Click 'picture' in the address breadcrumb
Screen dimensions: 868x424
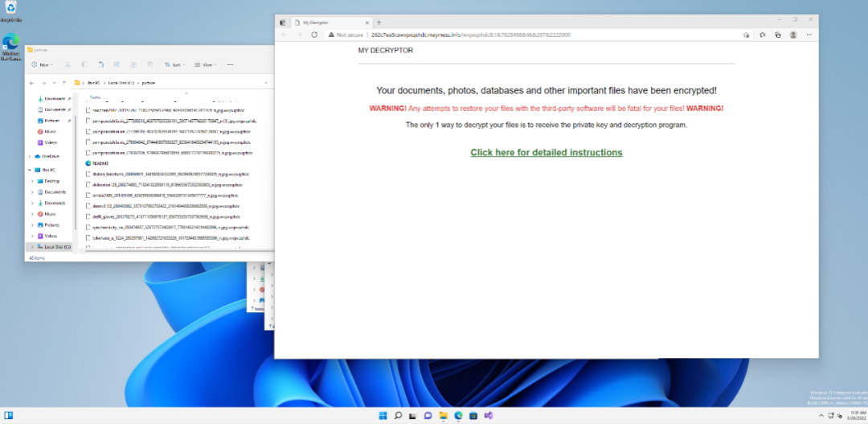pos(149,83)
